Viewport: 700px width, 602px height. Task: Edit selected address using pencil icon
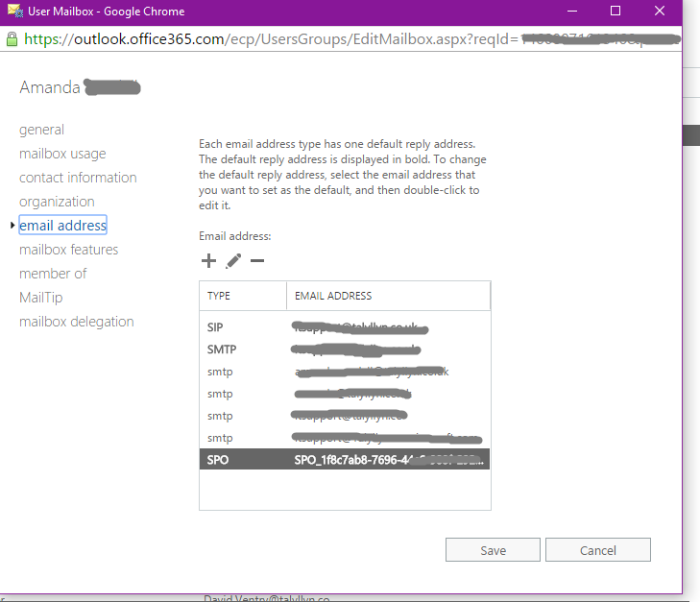[x=233, y=260]
